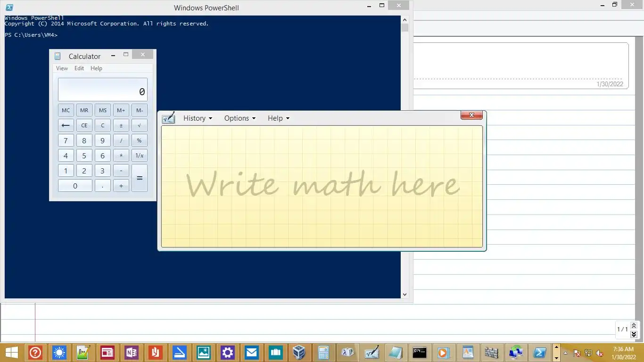
Task: Open Windows Media Player taskbar icon
Action: (x=444, y=353)
